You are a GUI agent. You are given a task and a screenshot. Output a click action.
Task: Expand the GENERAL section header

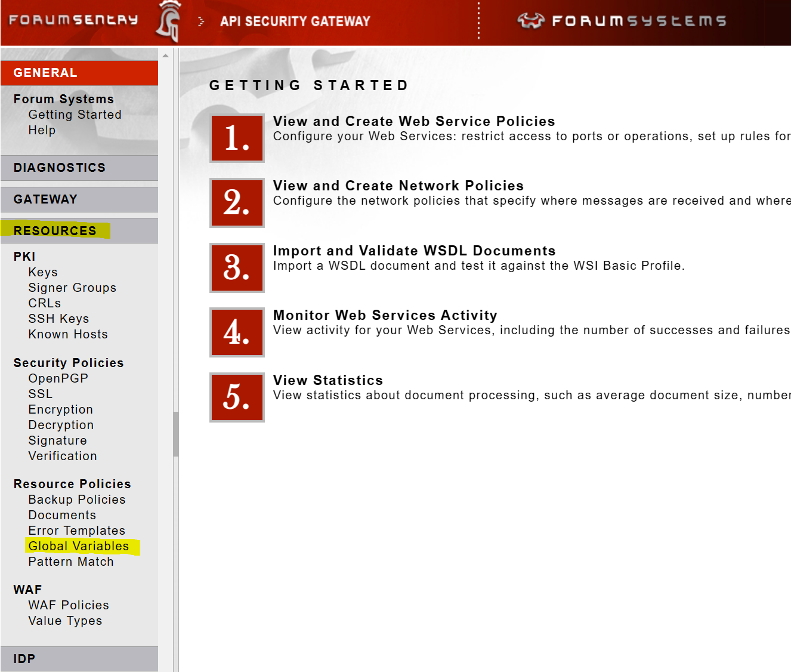[x=79, y=73]
